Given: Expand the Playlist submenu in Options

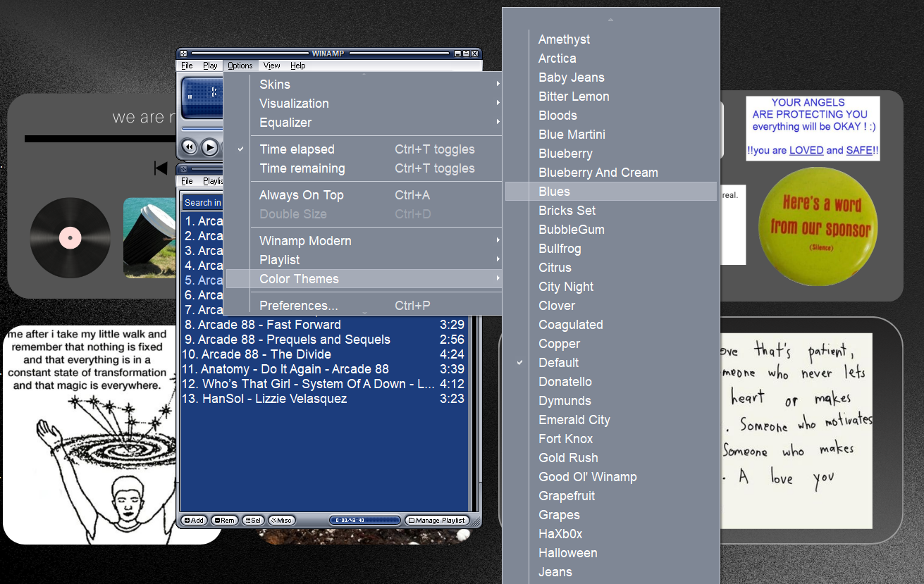Looking at the screenshot, I should [x=364, y=260].
